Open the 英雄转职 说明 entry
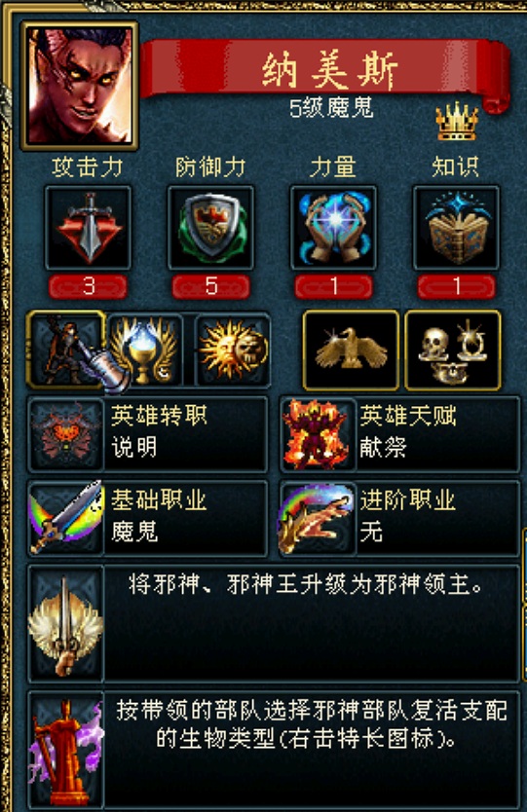This screenshot has height=812, width=527. click(x=148, y=434)
